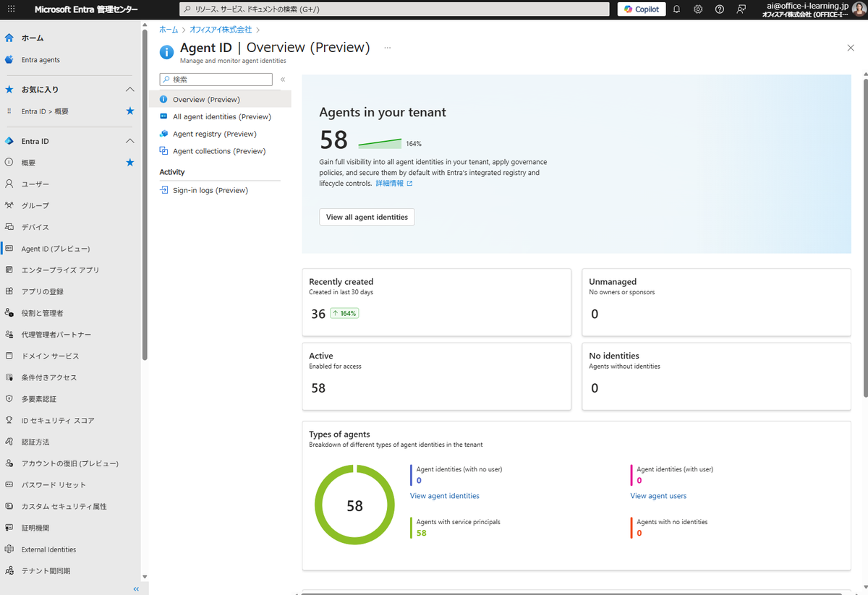Click the user account avatar
The width and height of the screenshot is (868, 595).
[x=858, y=9]
